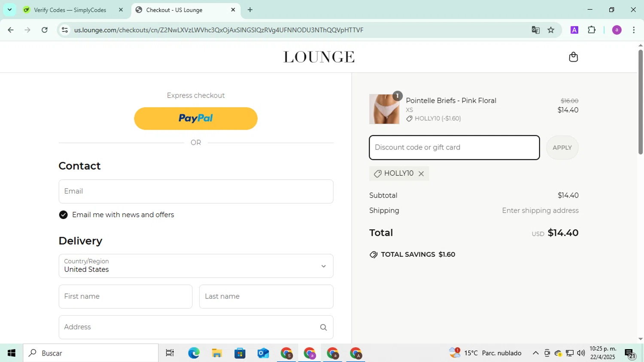644x362 pixels.
Task: Click the APPLY discount button
Action: click(562, 148)
